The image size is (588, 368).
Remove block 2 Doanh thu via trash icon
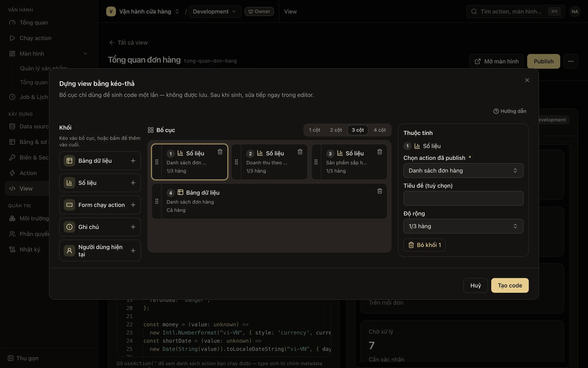300,152
